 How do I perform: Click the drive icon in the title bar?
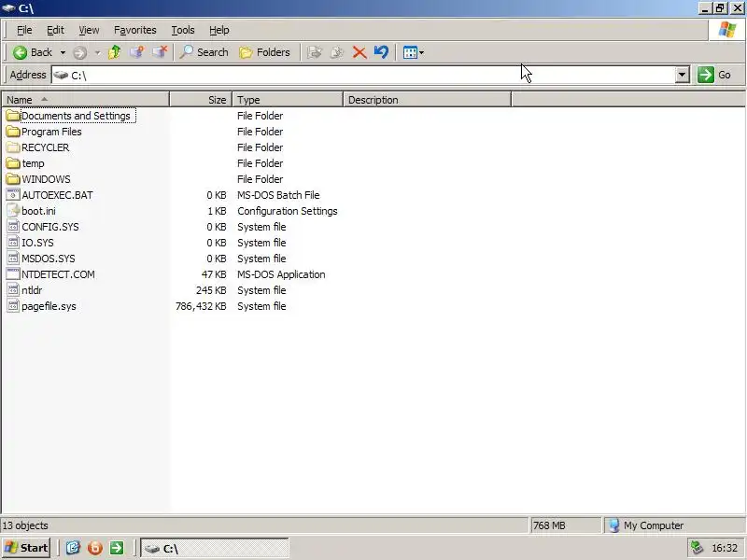point(9,8)
